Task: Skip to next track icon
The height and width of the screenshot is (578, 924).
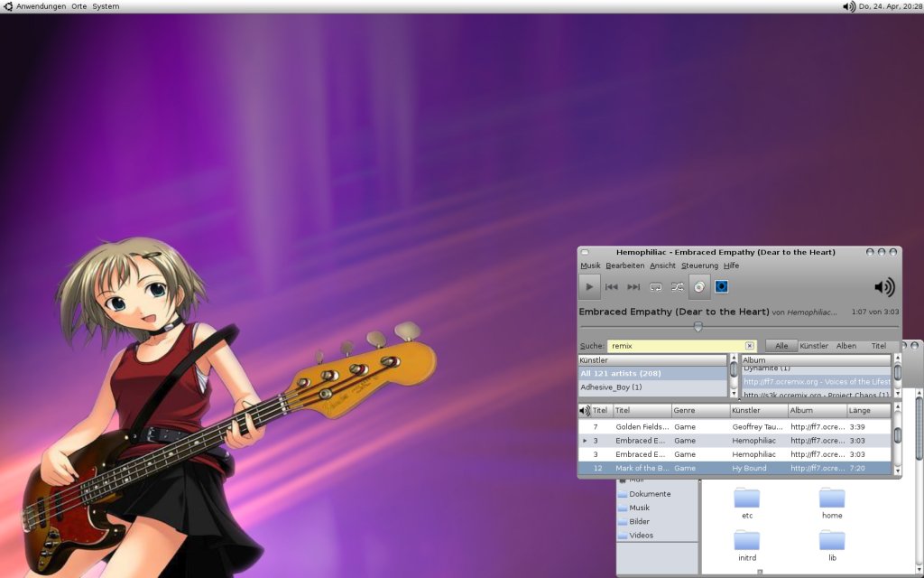Action: (633, 287)
